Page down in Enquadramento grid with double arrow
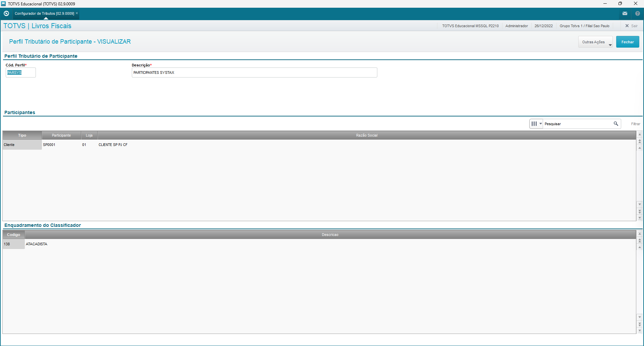Viewport: 644px width, 346px height. coord(640,324)
